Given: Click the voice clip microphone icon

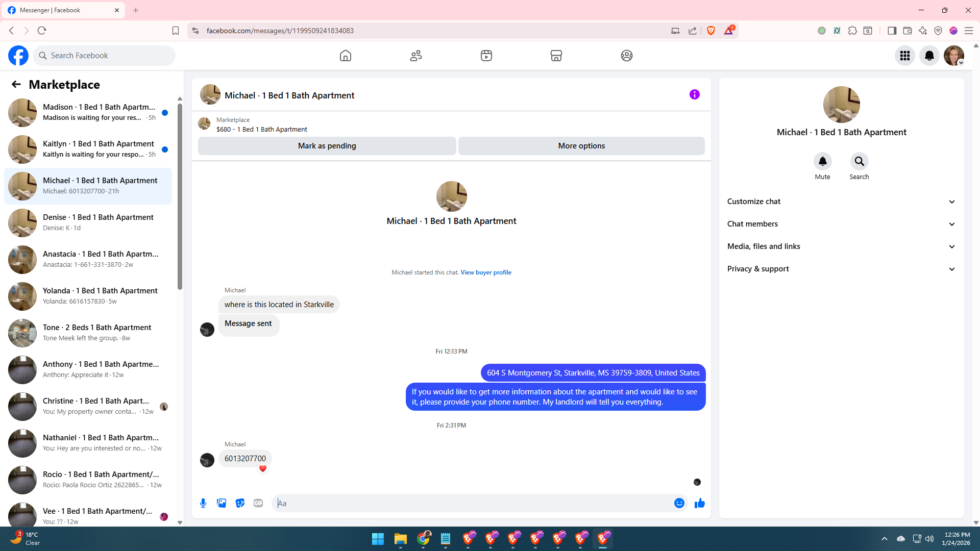Looking at the screenshot, I should click(203, 503).
